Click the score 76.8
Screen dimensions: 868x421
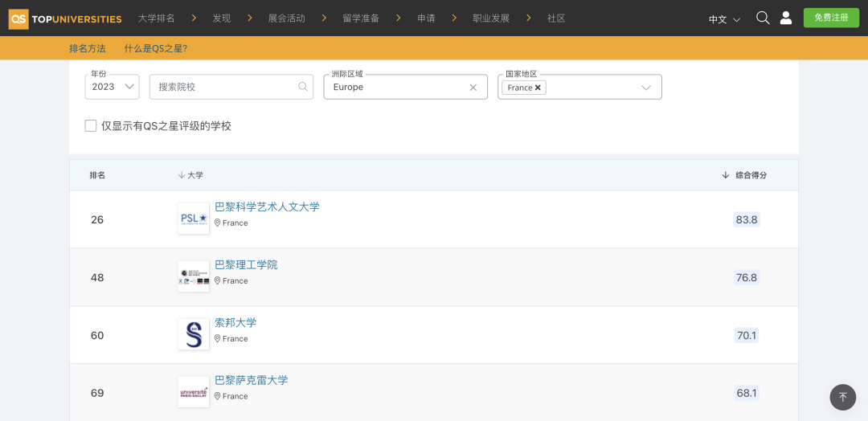[746, 278]
